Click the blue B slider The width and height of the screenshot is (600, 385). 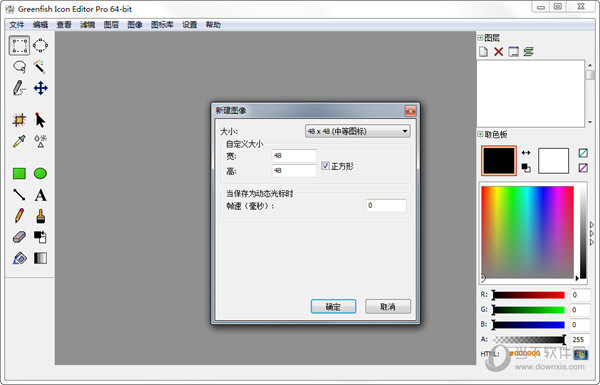[529, 325]
